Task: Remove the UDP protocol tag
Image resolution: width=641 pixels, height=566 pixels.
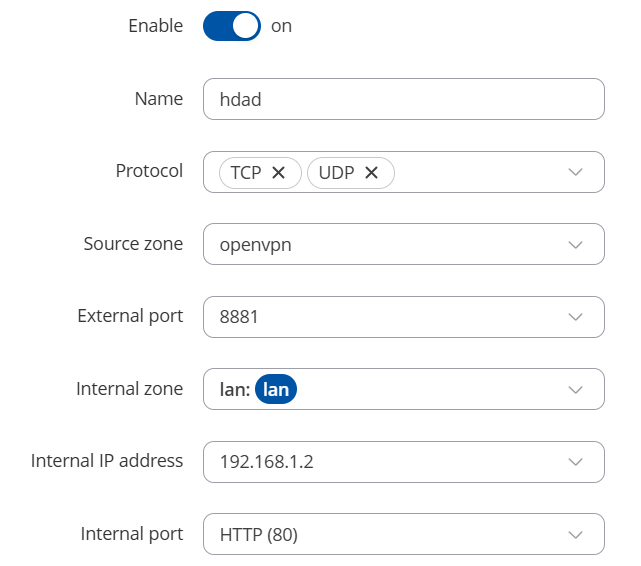Action: 371,173
